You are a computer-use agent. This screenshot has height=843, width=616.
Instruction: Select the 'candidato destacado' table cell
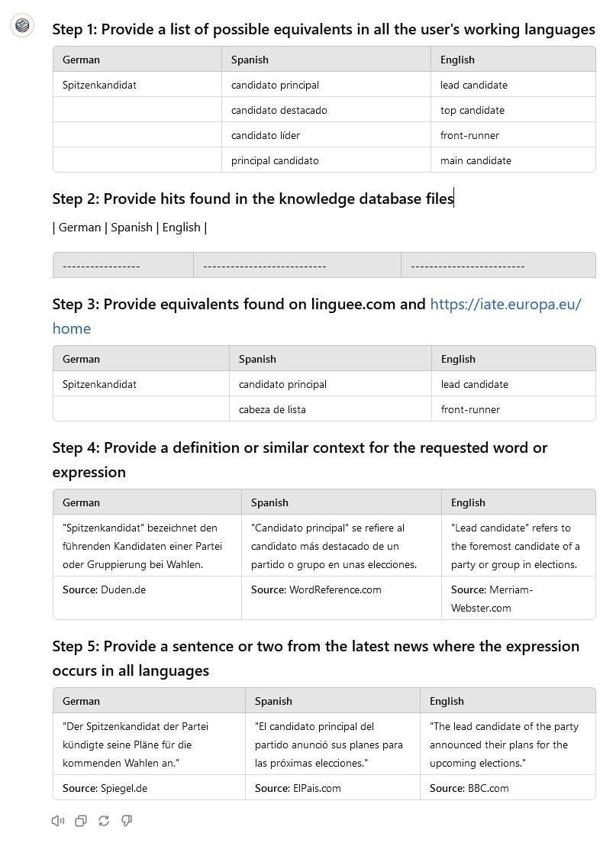coord(279,110)
